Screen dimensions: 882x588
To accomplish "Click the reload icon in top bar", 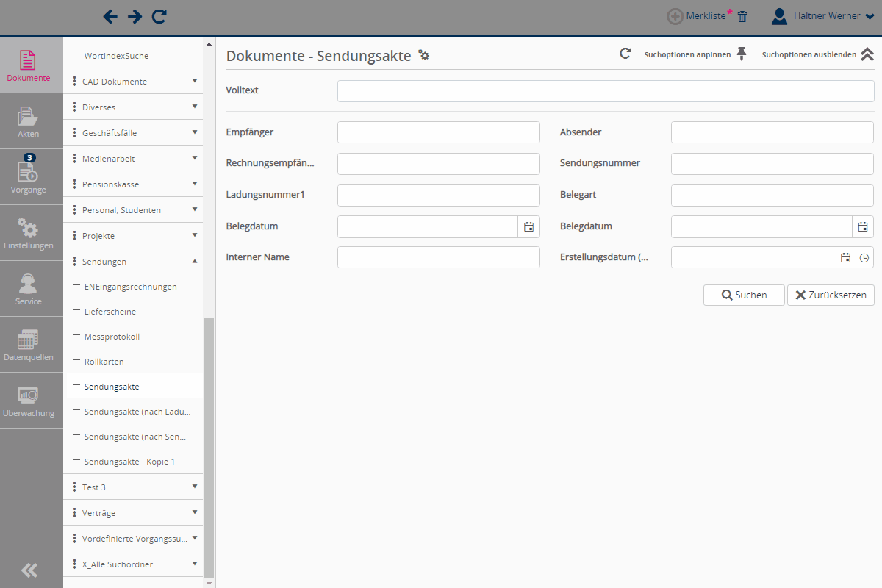I will tap(159, 16).
